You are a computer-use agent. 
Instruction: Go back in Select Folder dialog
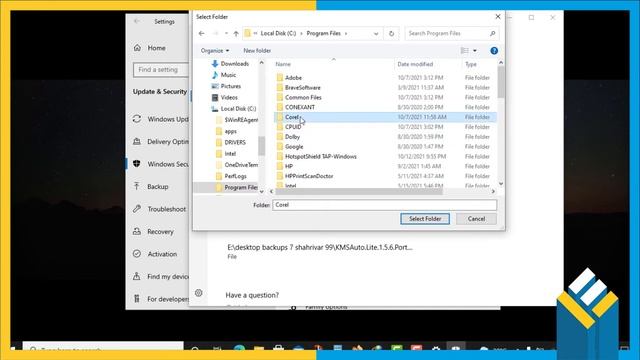pos(202,33)
